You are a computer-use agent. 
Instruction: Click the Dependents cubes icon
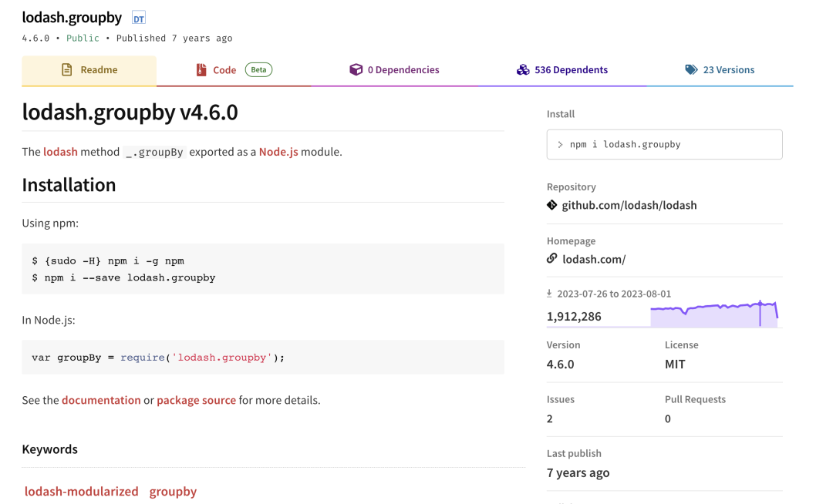pos(523,69)
